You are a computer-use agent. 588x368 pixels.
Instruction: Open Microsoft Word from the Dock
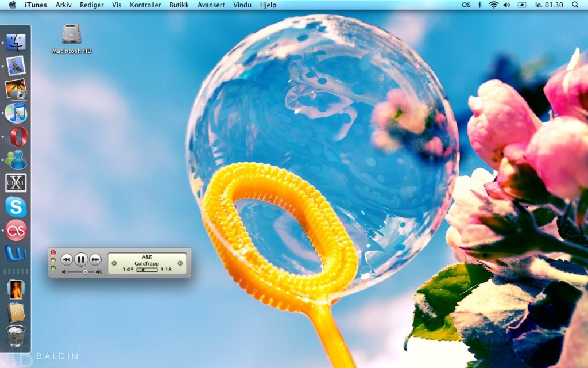tap(16, 253)
